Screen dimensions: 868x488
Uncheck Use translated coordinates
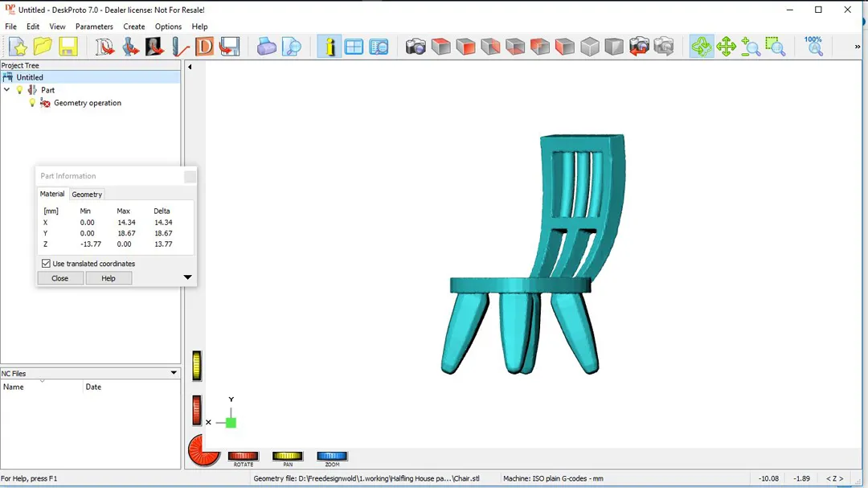coord(46,264)
